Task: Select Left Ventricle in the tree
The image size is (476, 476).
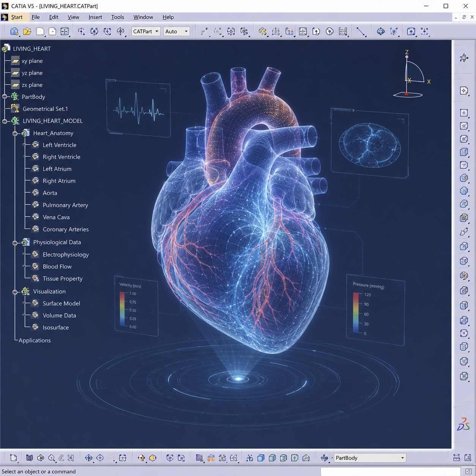Action: (x=60, y=145)
